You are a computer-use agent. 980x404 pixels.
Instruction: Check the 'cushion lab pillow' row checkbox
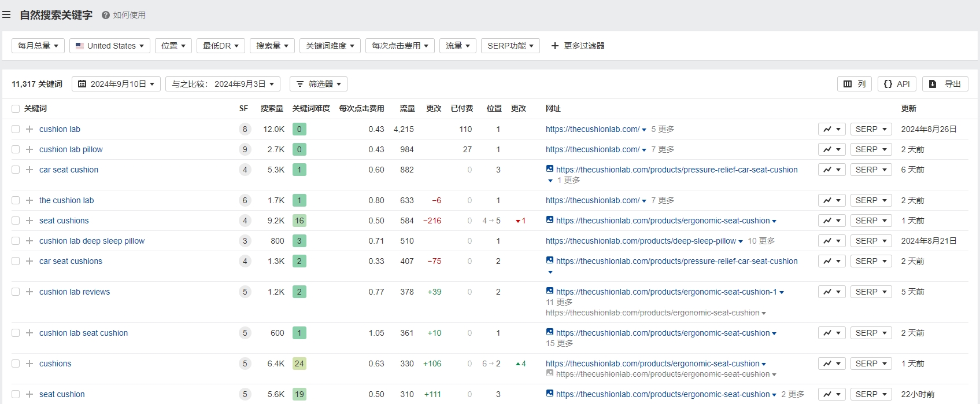coord(16,149)
